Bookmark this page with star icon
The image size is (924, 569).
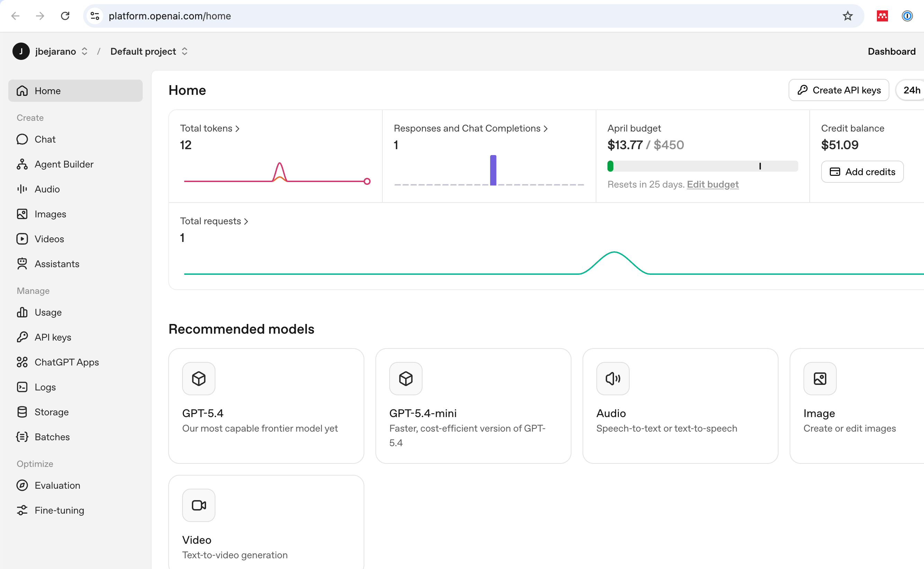point(847,16)
